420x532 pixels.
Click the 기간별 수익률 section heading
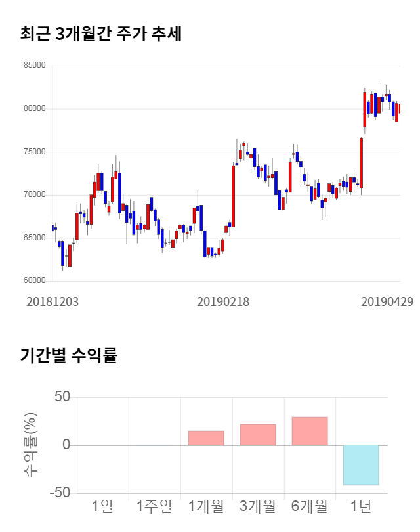(68, 357)
